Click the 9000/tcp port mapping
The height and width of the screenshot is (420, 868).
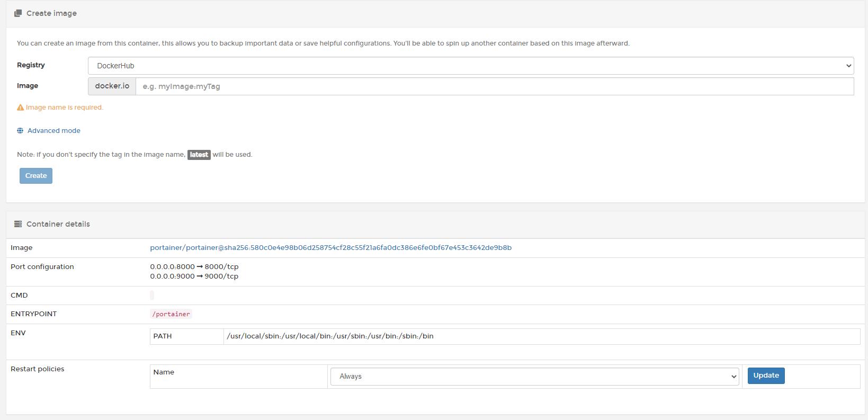[194, 276]
